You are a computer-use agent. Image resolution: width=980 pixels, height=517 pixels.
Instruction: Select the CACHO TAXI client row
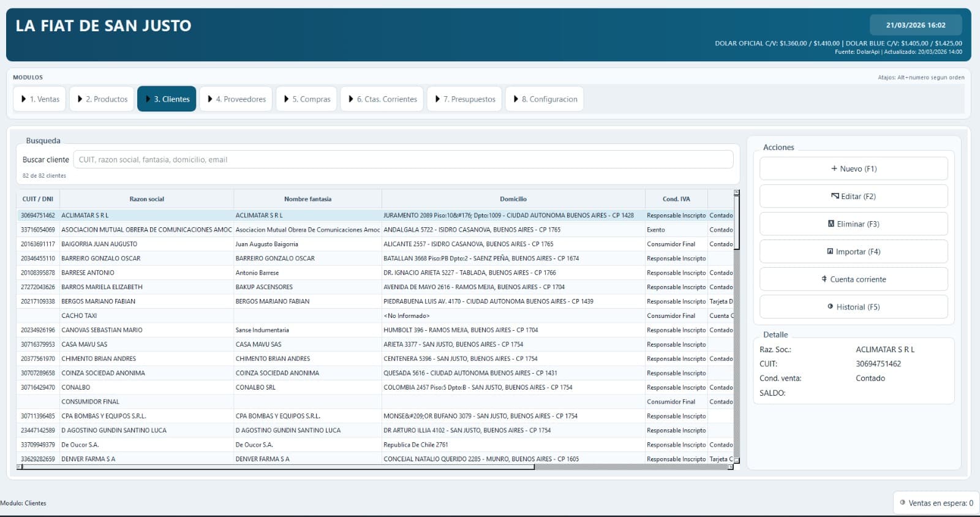(375, 315)
